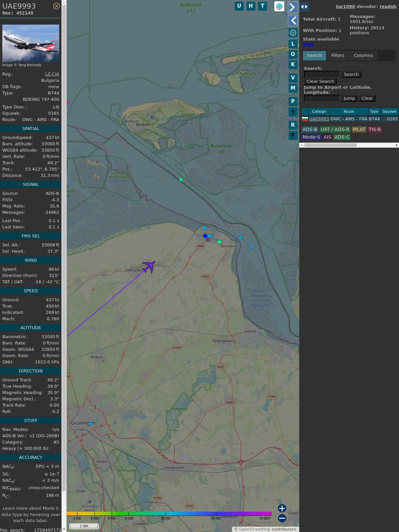Click the left chevron sidebar button

(293, 21)
